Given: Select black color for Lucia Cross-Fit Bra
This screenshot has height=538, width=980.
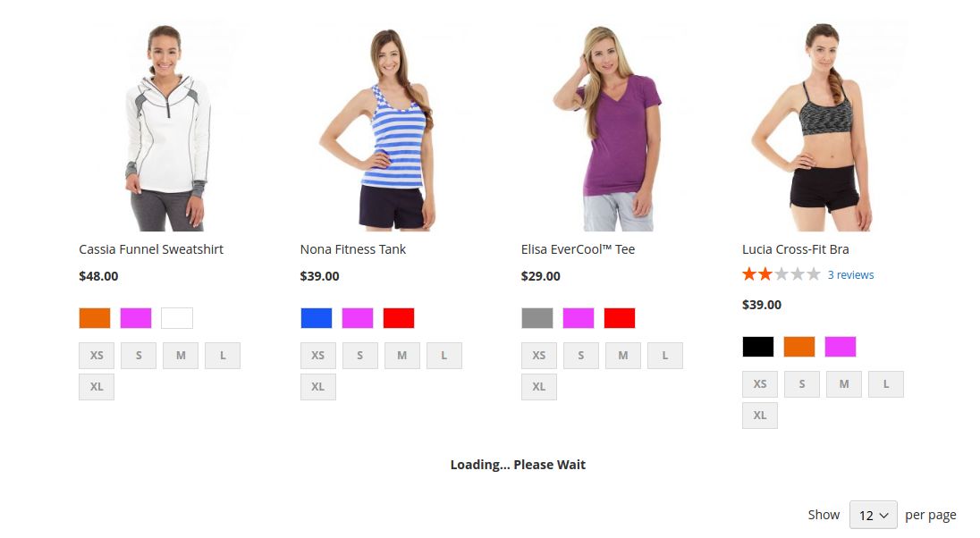Looking at the screenshot, I should point(758,347).
